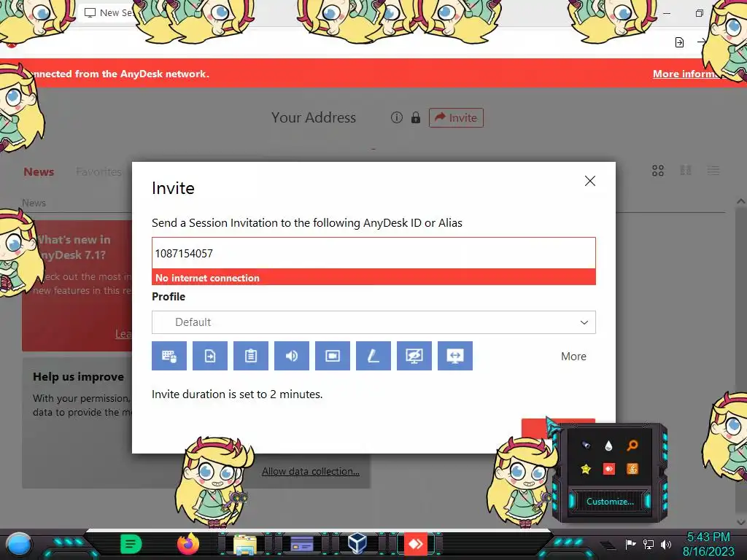Open the Profile Default dropdown

[373, 322]
